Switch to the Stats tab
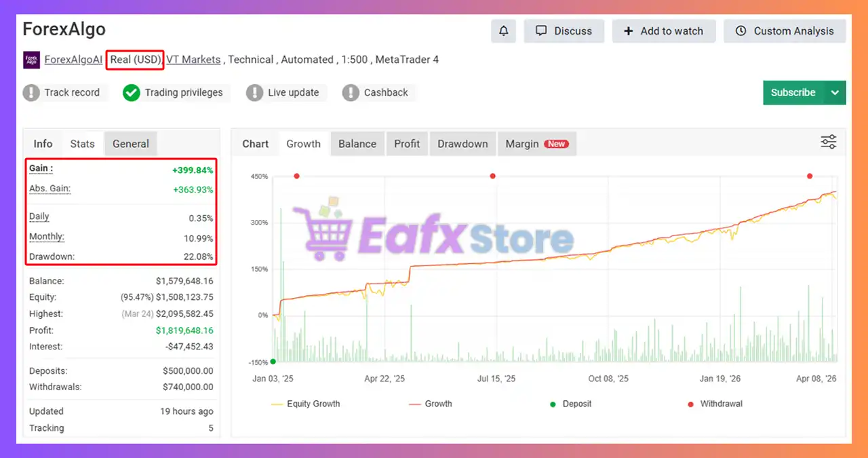 tap(82, 144)
